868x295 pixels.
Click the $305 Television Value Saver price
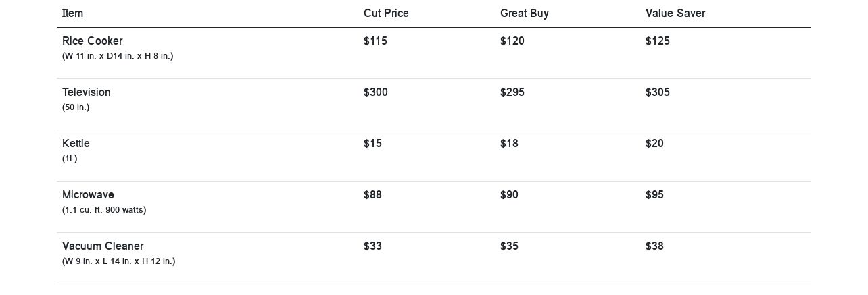(x=658, y=92)
